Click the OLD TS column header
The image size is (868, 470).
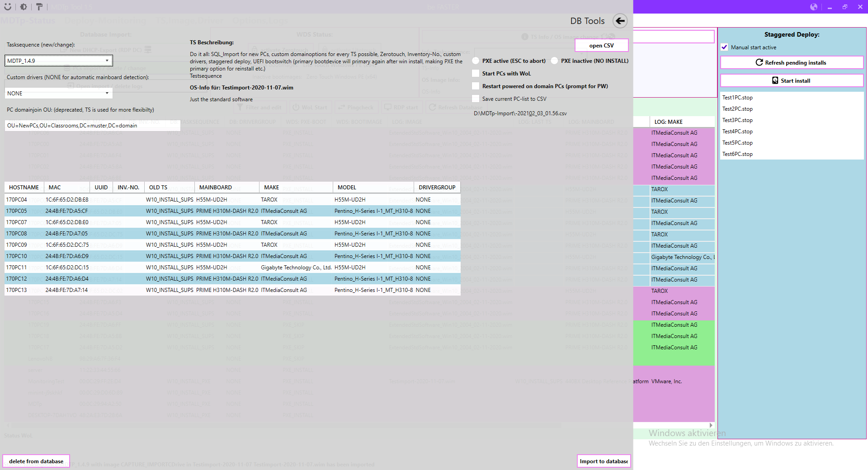click(x=170, y=187)
